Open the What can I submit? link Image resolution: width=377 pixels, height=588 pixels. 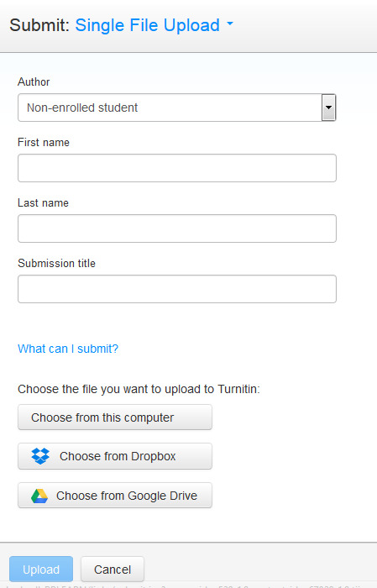coord(68,349)
